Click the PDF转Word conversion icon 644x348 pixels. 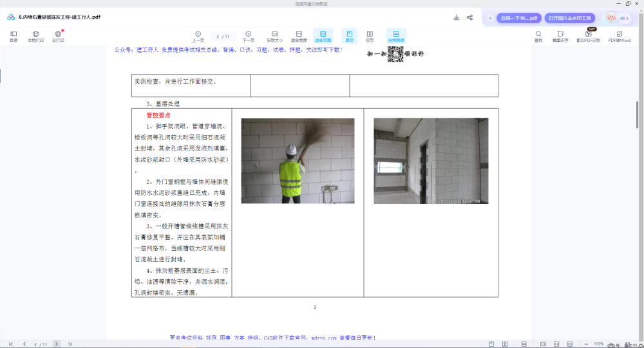point(620,36)
